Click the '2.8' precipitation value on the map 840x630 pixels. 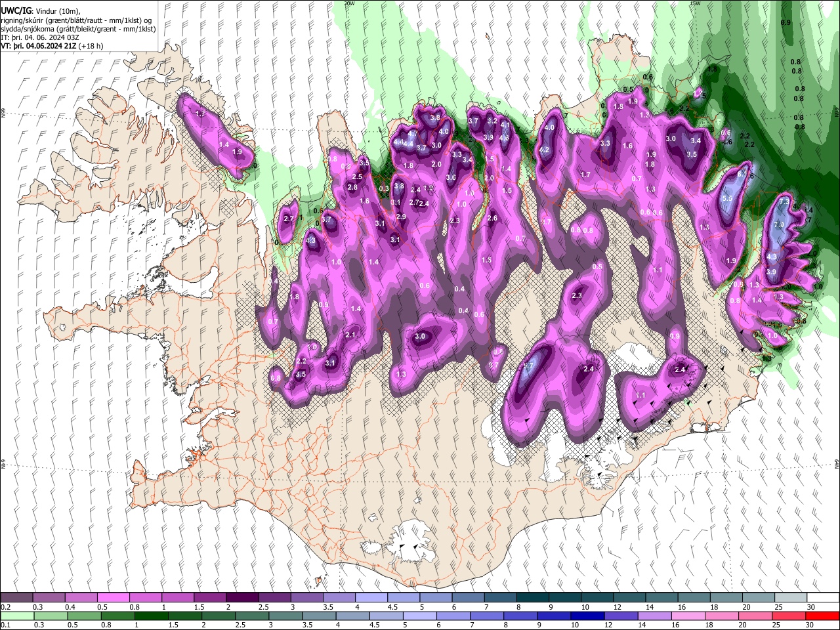[x=352, y=188]
